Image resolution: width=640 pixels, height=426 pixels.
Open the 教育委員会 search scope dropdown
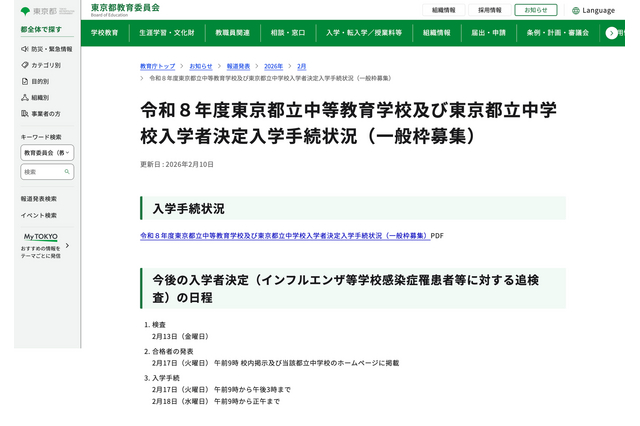47,153
